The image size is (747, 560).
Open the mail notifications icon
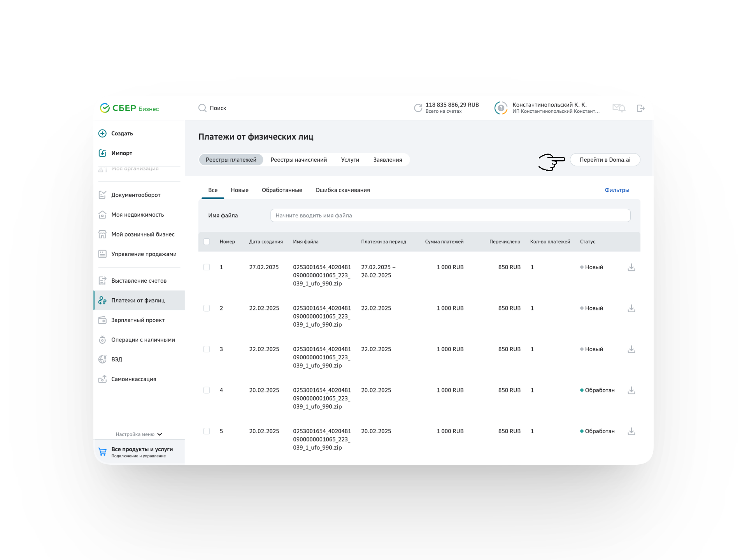coord(619,108)
